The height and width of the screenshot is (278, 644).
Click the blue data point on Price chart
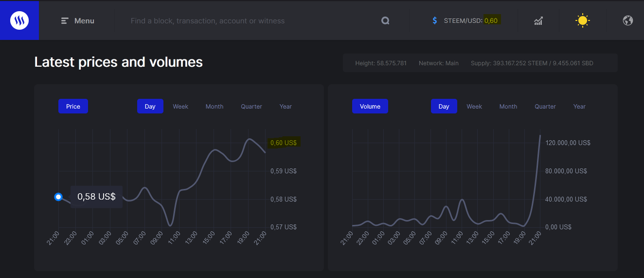58,197
